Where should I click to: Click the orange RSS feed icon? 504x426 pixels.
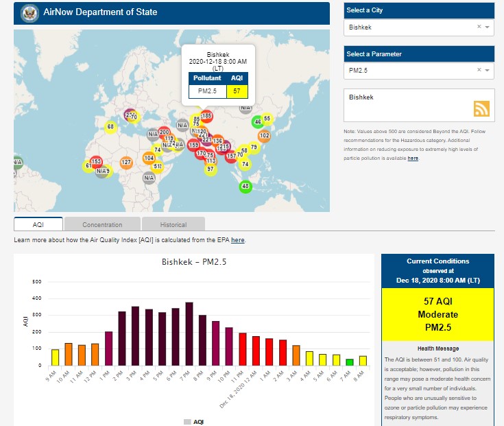[481, 109]
